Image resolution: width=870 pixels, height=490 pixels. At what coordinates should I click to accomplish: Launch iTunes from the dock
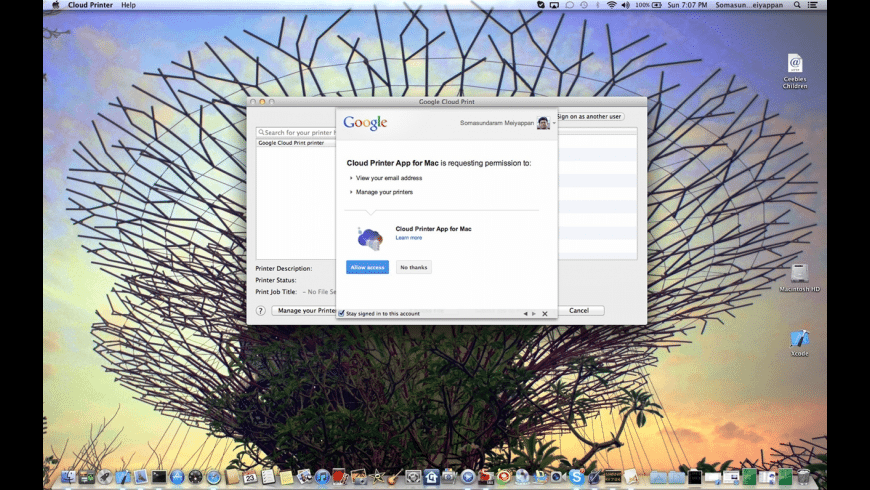point(322,476)
